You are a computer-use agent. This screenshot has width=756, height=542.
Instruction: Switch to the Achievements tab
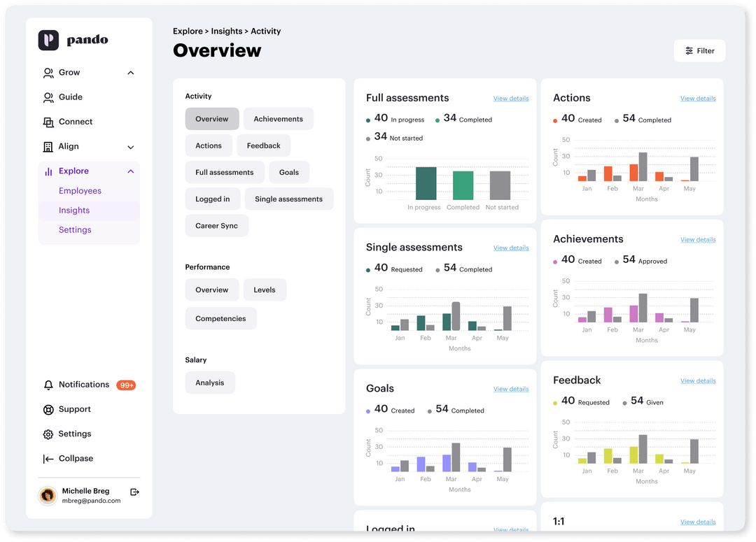click(278, 118)
